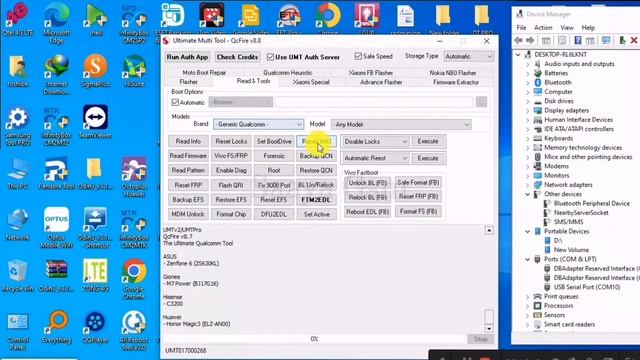
Task: Collapse DESKTOP-RL6LKNT root node
Action: click(518, 54)
